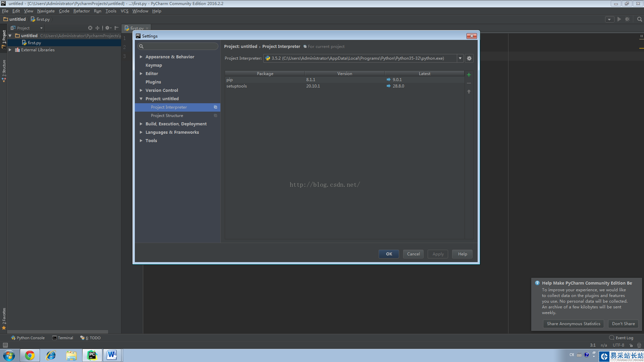This screenshot has height=362, width=644.
Task: Click the Debug bug icon in toolbar
Action: [628, 19]
